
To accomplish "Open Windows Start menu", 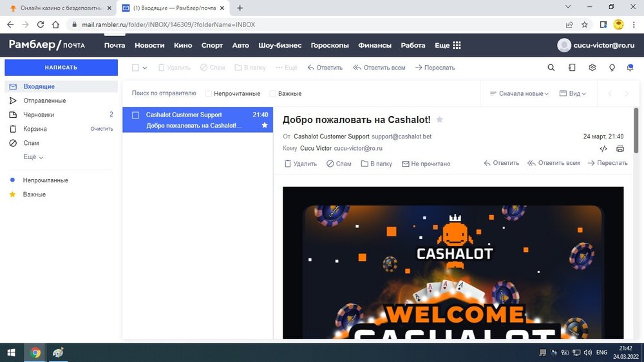I will click(11, 352).
